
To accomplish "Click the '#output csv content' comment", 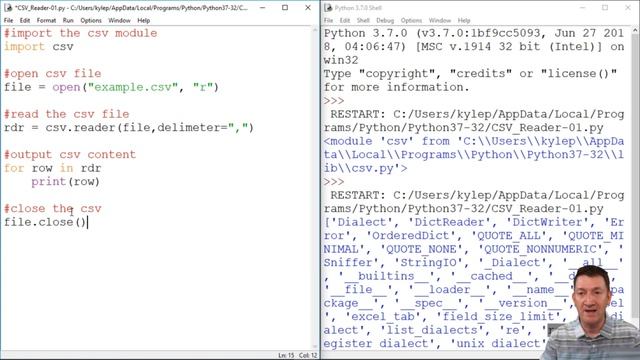I will [70, 154].
